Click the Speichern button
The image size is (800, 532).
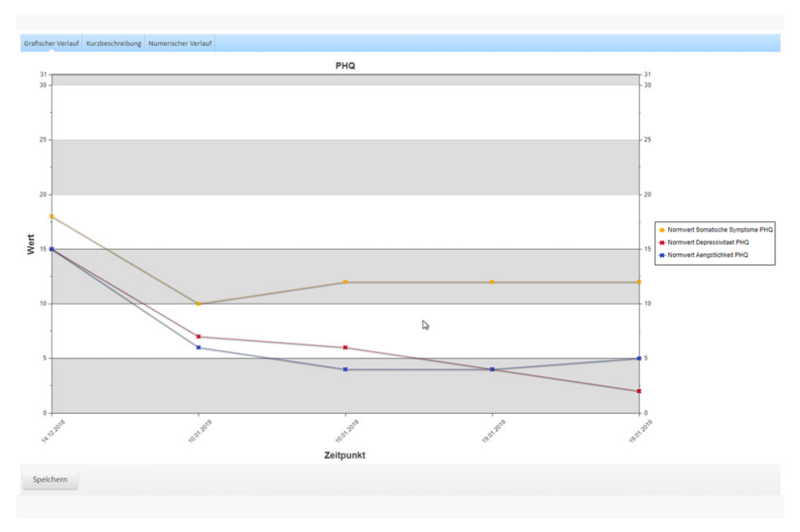click(x=50, y=480)
